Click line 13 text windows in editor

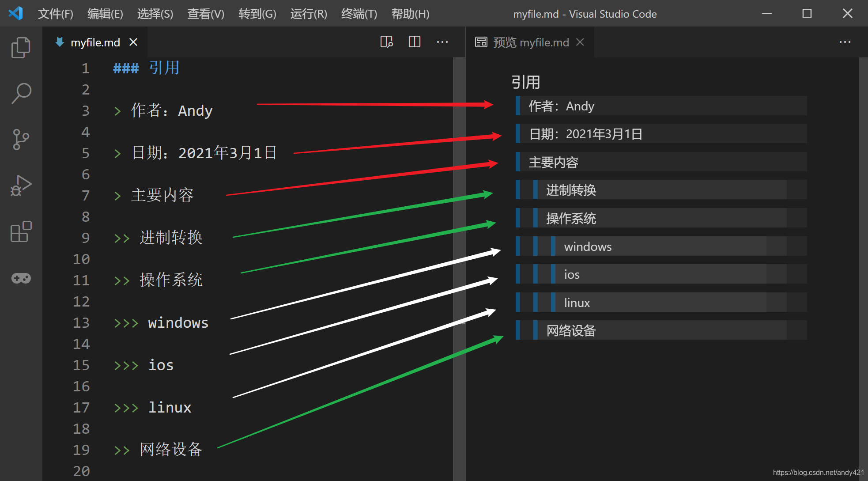coord(178,323)
